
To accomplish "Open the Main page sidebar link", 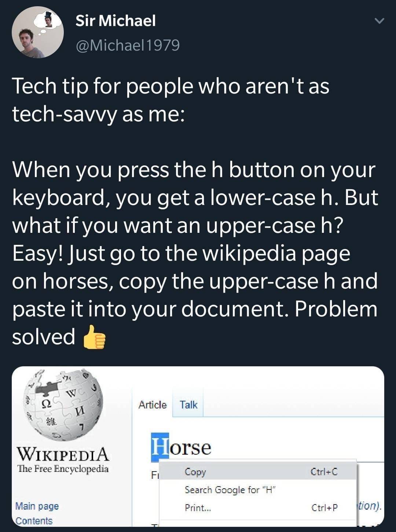I will [37, 506].
